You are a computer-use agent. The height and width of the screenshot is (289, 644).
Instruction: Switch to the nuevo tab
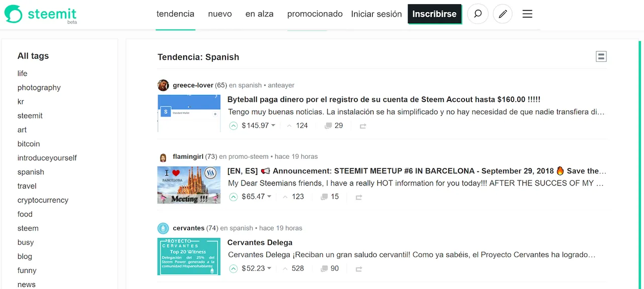220,14
